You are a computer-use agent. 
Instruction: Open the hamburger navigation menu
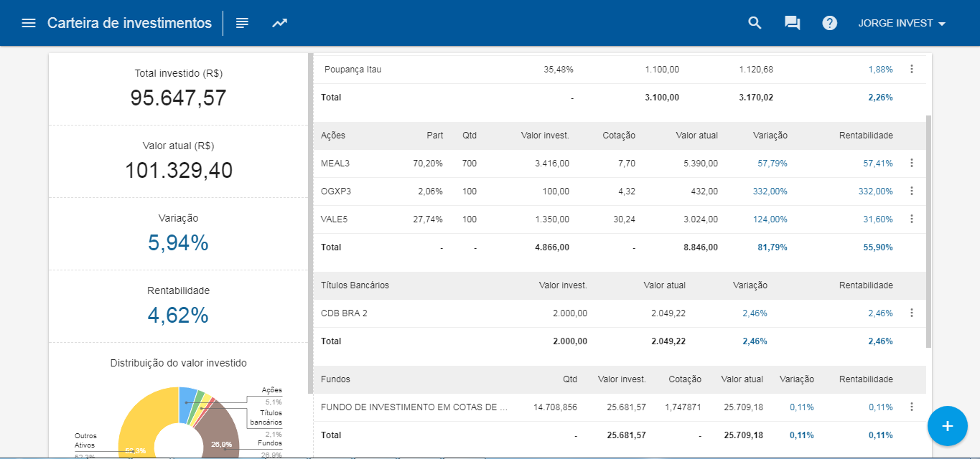point(29,23)
